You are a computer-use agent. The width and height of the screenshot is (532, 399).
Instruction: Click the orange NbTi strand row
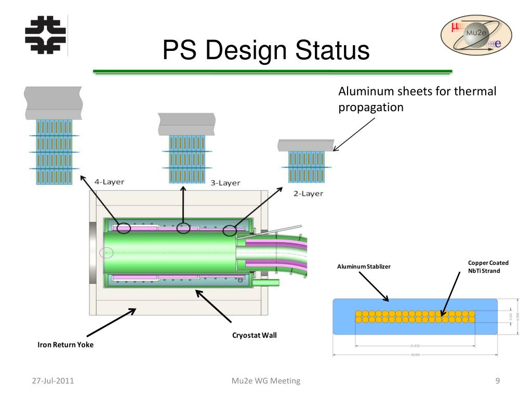(x=415, y=316)
